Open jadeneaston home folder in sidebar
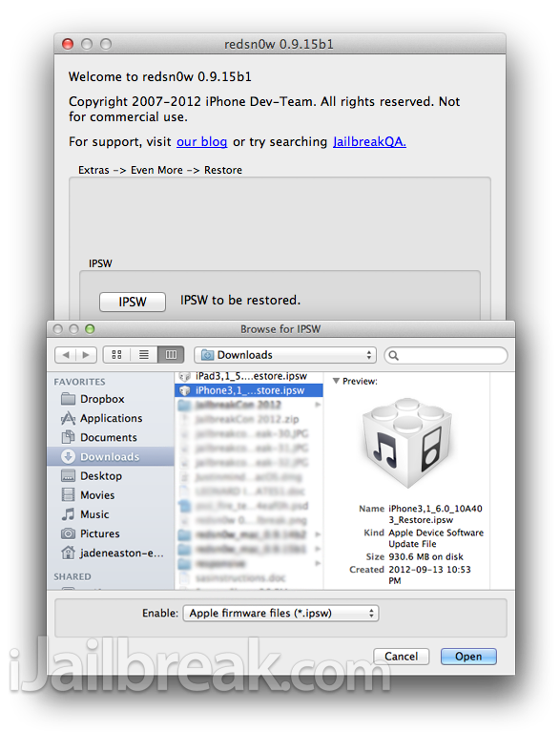The width and height of the screenshot is (560, 732). (112, 553)
